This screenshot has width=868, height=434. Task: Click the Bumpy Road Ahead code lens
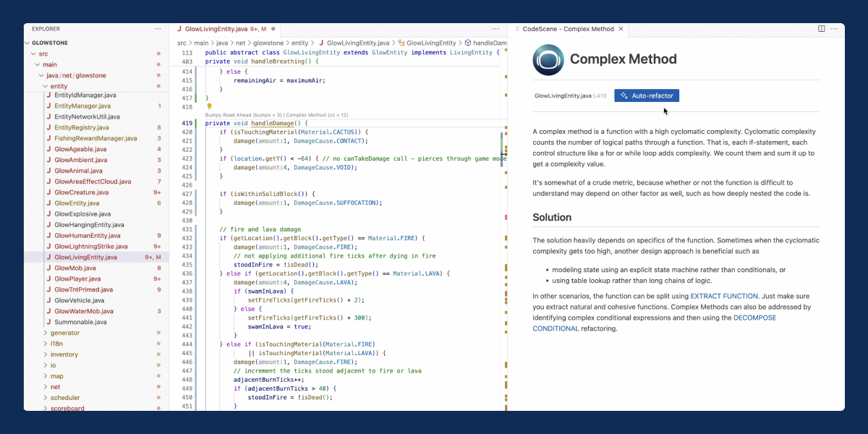coord(243,114)
